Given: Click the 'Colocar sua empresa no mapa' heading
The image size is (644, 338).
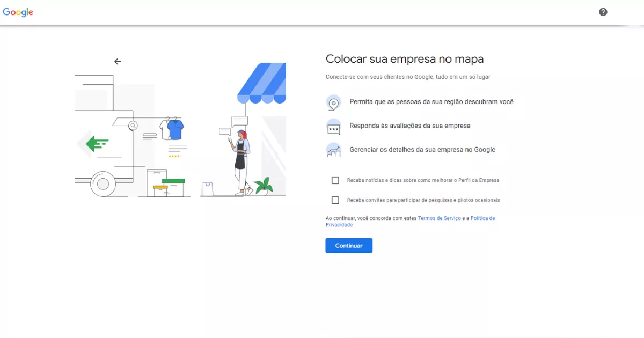Looking at the screenshot, I should coord(405,59).
